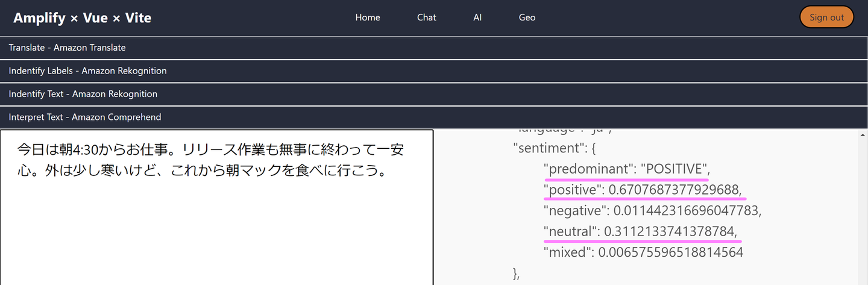Open the Geo navigation item
Image resolution: width=868 pixels, height=285 pixels.
point(527,17)
